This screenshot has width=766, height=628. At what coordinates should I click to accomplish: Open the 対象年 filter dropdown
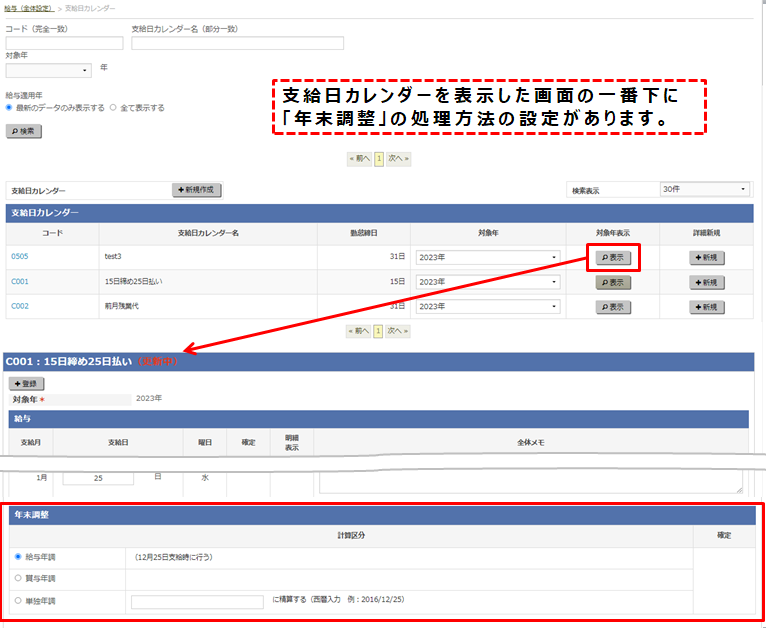click(48, 71)
